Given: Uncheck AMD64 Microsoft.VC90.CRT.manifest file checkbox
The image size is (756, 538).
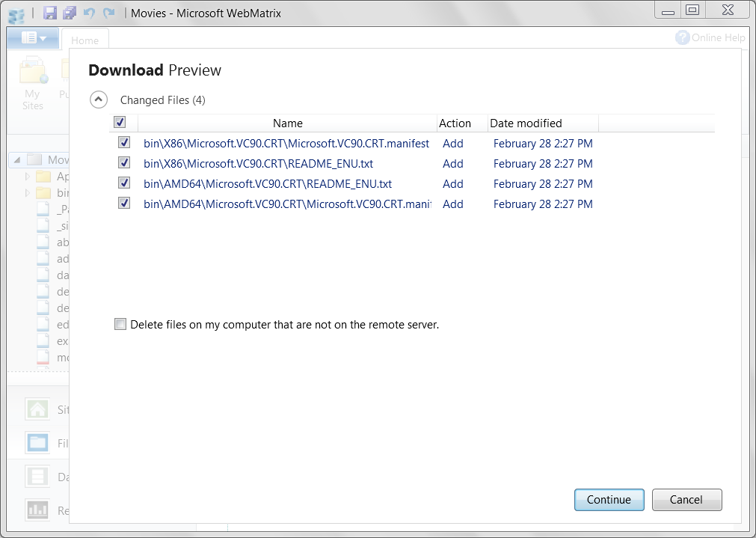Looking at the screenshot, I should click(x=124, y=203).
